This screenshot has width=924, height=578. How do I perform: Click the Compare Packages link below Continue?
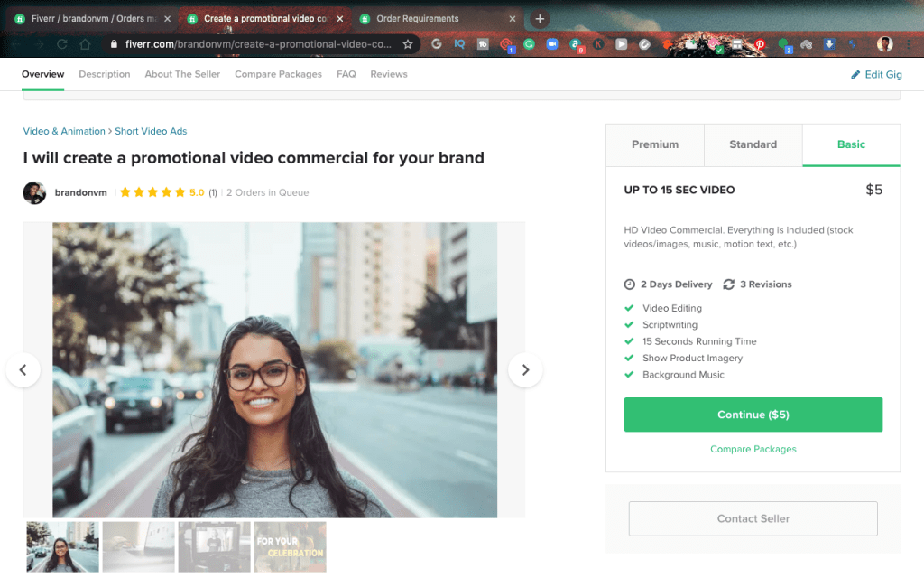click(753, 449)
